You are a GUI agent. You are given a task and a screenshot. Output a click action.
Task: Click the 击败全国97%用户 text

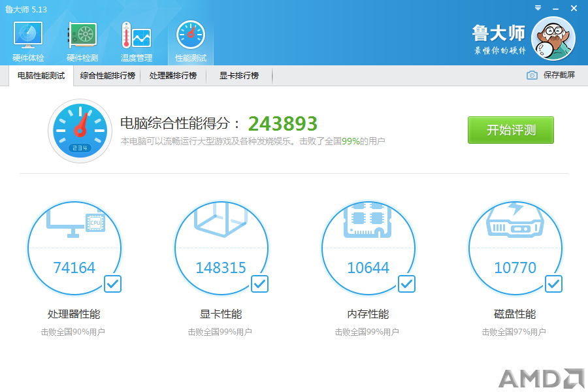(514, 332)
